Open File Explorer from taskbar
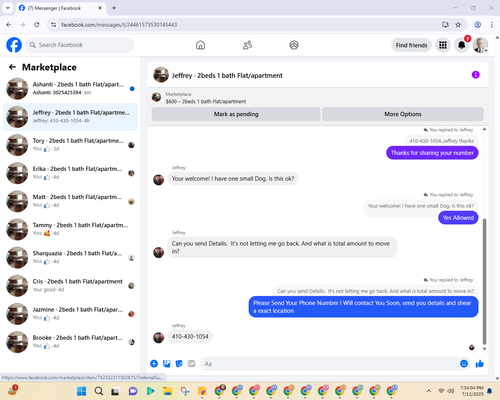 click(168, 391)
